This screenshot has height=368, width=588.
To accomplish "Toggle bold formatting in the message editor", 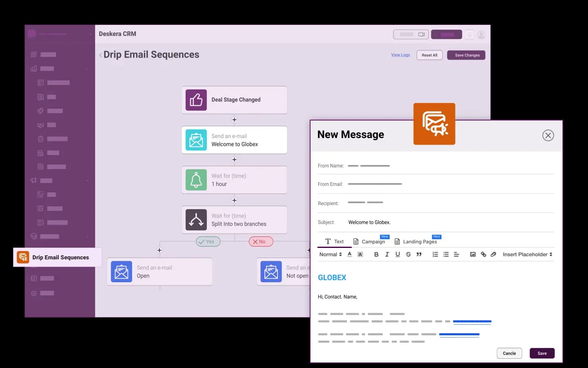I will coord(376,254).
